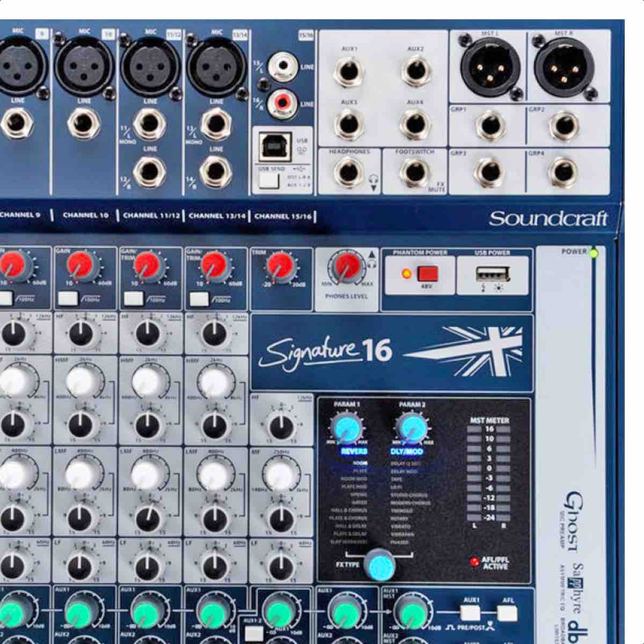Viewport: 644px width, 644px height.
Task: Click the PHONES LEVEL knob
Action: coord(347,267)
